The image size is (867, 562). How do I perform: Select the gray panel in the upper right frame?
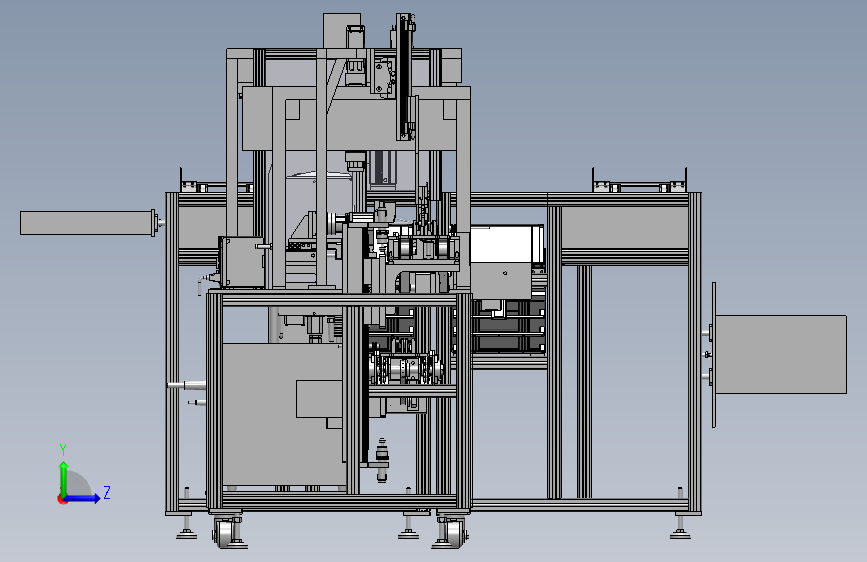(x=624, y=228)
